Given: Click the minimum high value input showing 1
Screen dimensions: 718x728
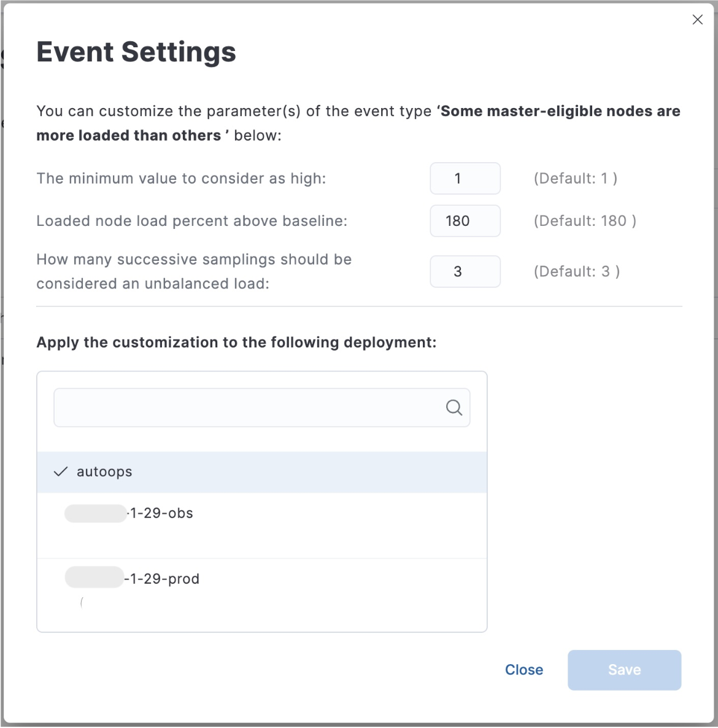Looking at the screenshot, I should [x=465, y=178].
